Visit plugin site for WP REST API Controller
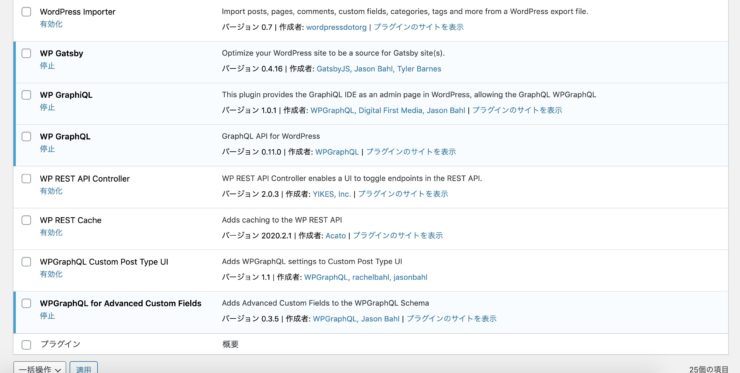 point(403,194)
